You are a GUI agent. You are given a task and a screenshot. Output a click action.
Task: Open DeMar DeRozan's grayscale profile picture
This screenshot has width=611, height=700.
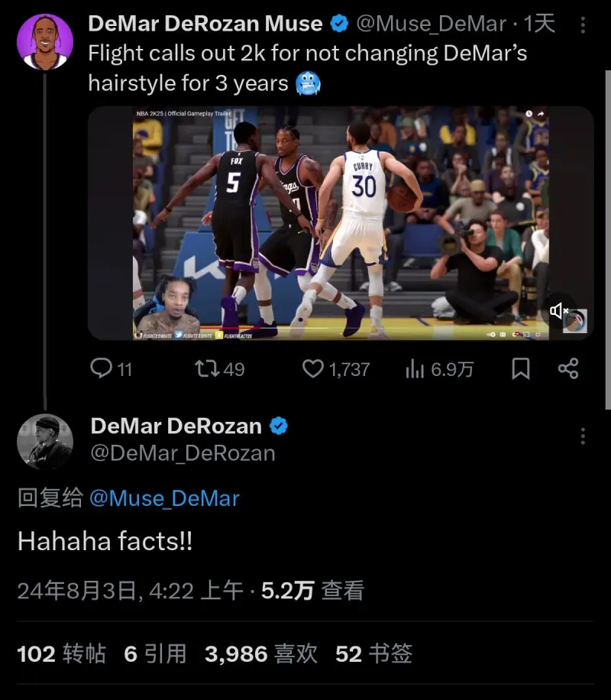point(44,442)
